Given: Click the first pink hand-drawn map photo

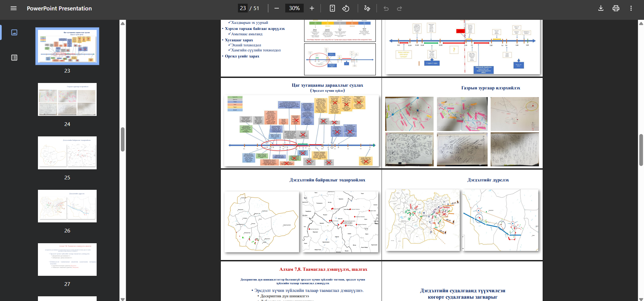Looking at the screenshot, I should (409, 114).
